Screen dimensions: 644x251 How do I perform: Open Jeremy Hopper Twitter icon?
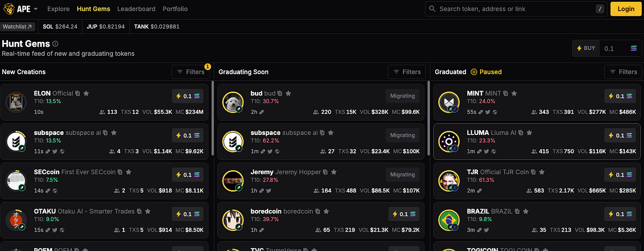[268, 190]
